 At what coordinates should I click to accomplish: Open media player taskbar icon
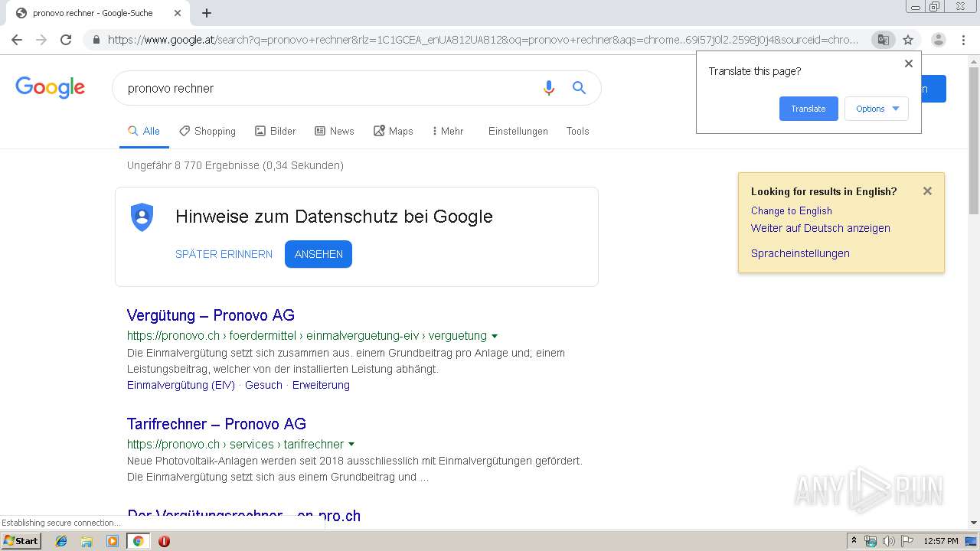[x=113, y=541]
